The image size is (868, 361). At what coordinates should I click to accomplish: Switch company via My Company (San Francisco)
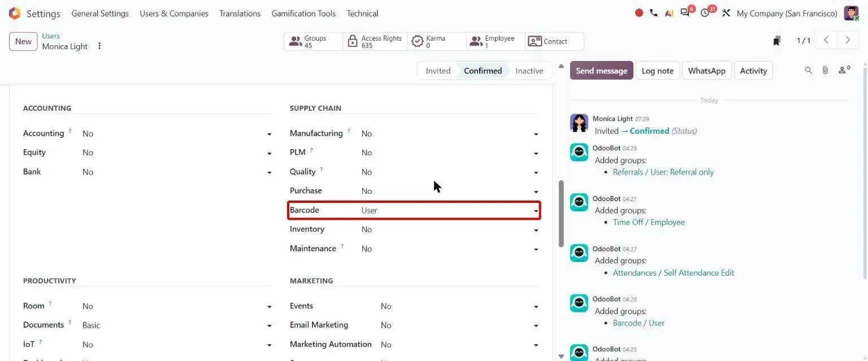point(787,13)
